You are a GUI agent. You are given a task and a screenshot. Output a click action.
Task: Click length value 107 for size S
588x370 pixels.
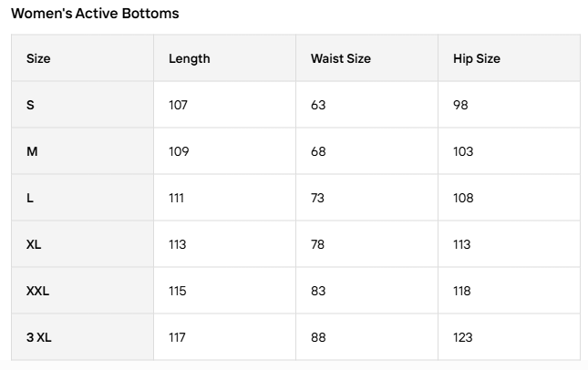178,105
